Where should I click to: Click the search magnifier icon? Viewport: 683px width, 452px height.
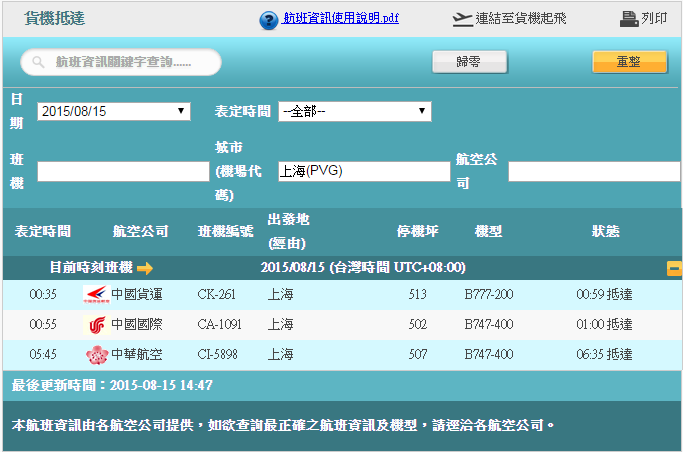pyautogui.click(x=38, y=62)
